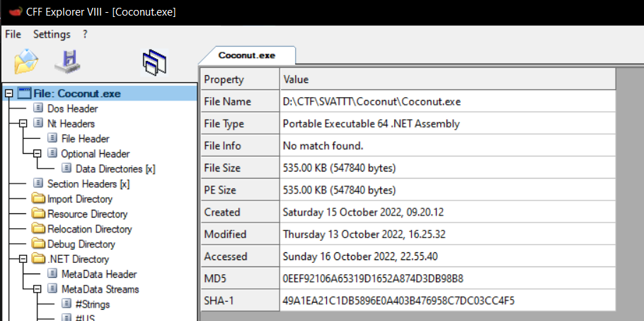Click the Created date Saturday 15 October 2022

coord(363,213)
